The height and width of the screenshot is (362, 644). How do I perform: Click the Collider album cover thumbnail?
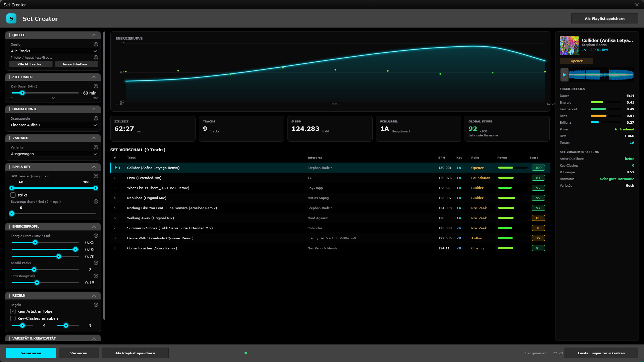[x=569, y=45]
